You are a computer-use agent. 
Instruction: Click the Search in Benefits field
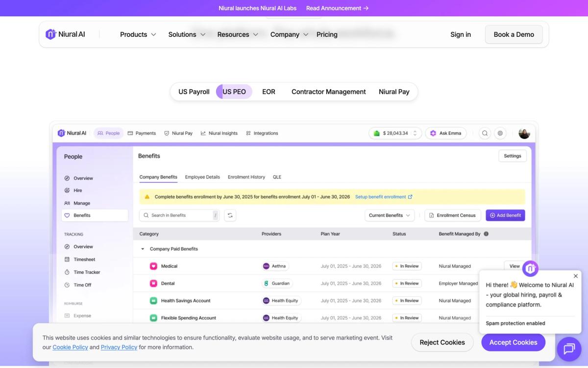pos(179,215)
